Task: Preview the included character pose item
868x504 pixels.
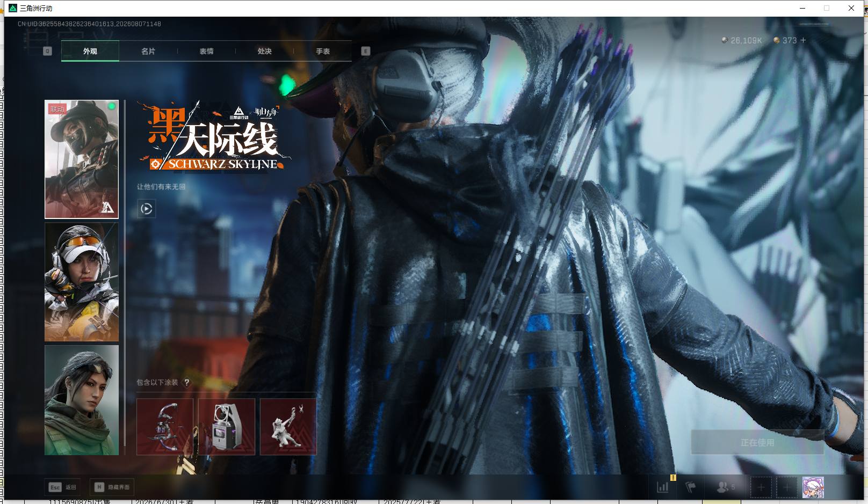Action: tap(288, 427)
